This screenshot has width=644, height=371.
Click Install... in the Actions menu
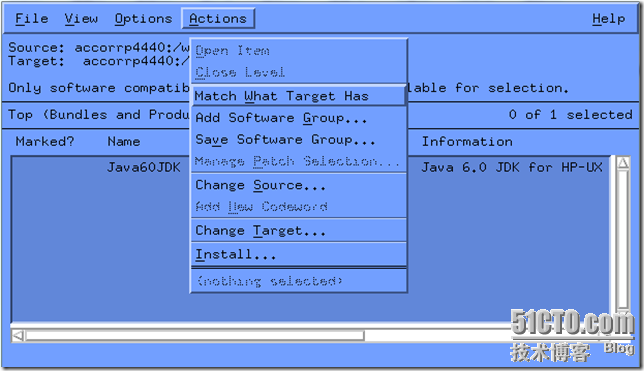pos(299,255)
